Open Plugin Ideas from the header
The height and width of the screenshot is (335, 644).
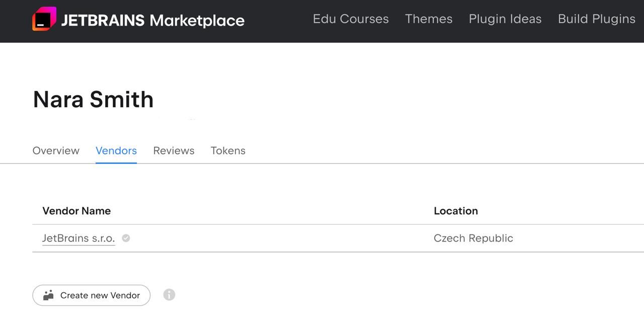505,19
